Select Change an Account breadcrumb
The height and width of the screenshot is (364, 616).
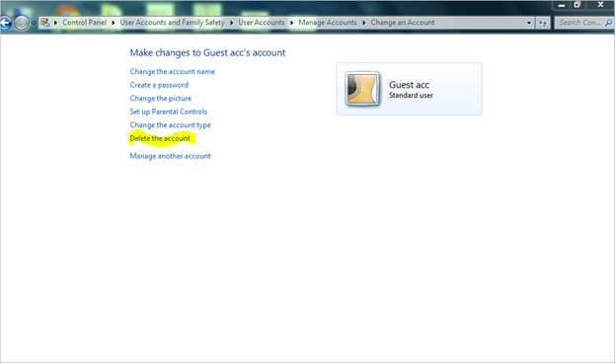403,23
